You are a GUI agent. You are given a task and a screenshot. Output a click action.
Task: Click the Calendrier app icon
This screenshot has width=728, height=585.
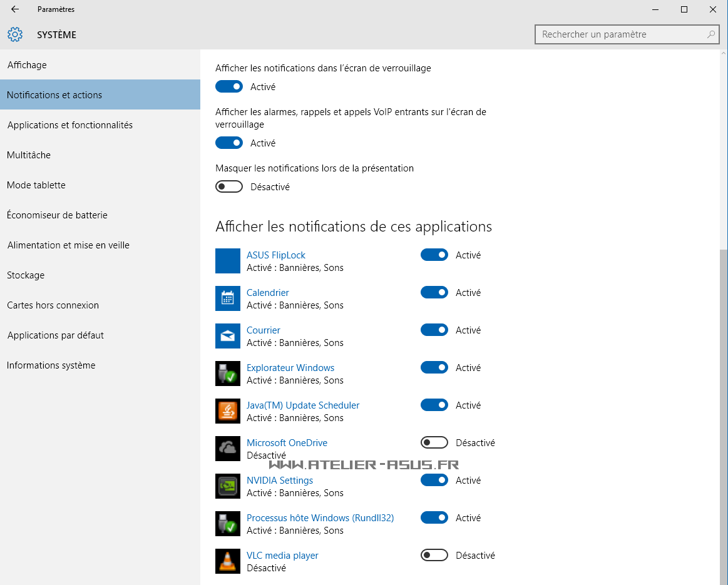228,298
